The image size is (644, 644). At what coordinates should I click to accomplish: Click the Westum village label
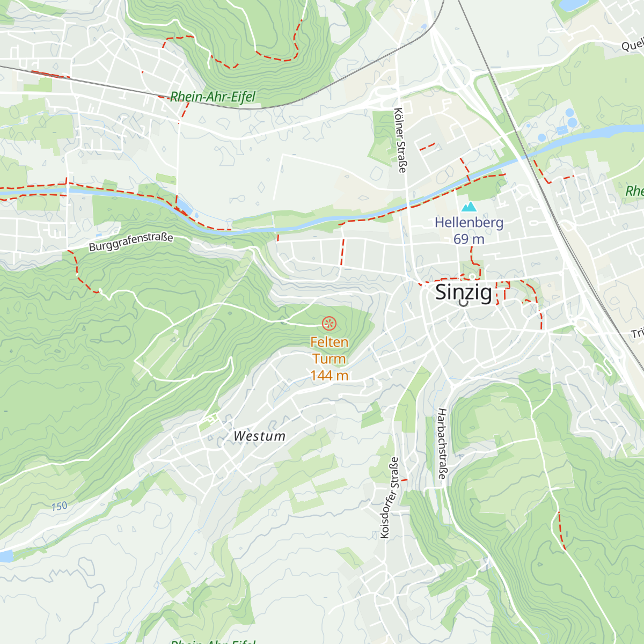click(x=260, y=436)
